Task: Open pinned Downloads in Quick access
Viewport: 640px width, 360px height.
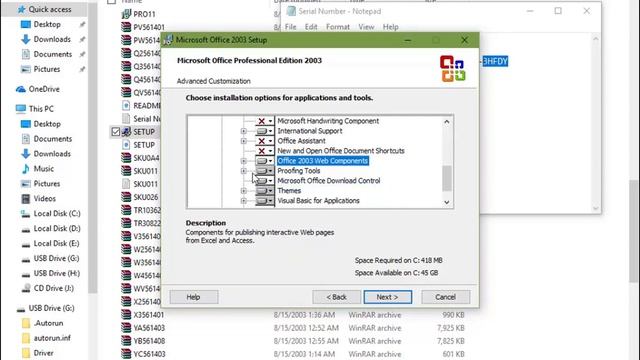Action: (x=52, y=40)
